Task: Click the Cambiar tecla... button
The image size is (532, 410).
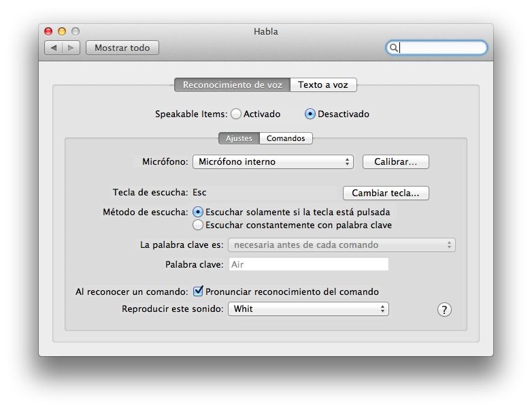Action: (x=386, y=193)
